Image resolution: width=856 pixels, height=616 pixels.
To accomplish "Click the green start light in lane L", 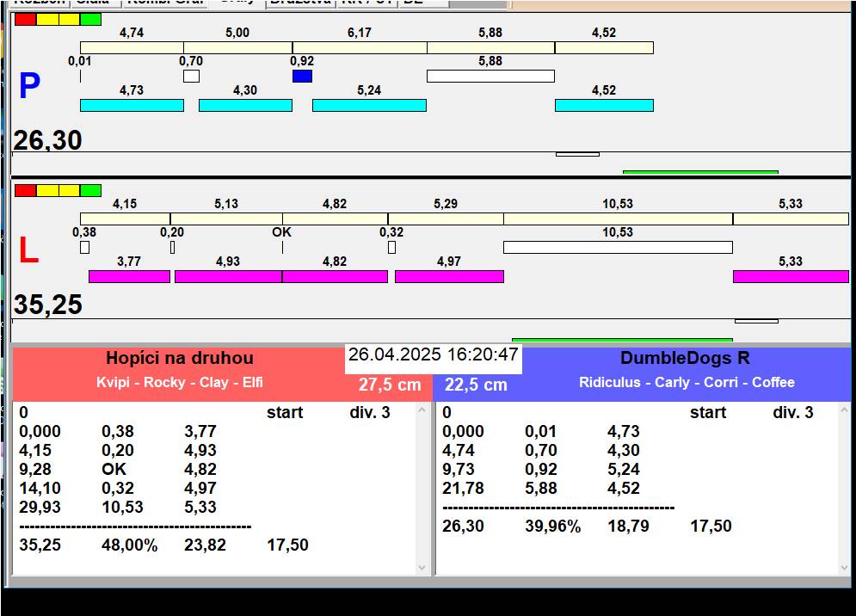I will 90,190.
